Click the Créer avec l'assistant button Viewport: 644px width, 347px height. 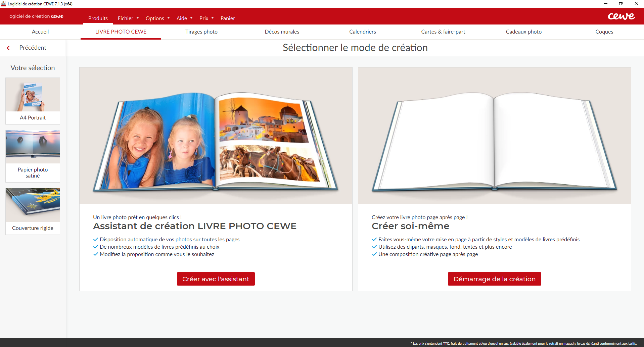(x=216, y=279)
